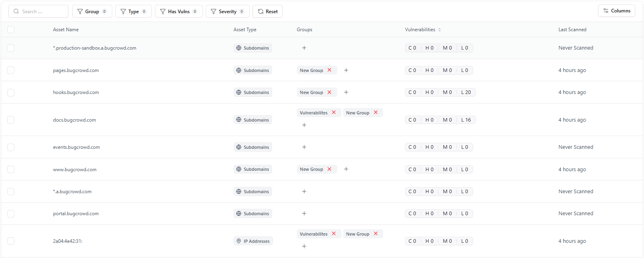Toggle the select-all checkbox in header
Viewport: 644px width, 258px height.
(x=11, y=30)
